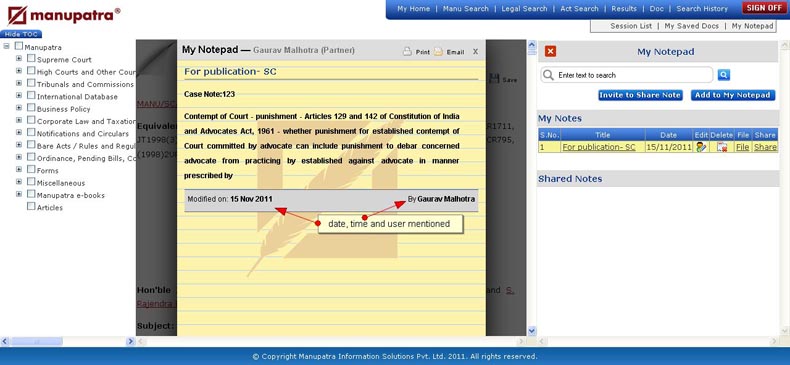Expand the International Database tree node
The image size is (790, 365).
coord(19,95)
